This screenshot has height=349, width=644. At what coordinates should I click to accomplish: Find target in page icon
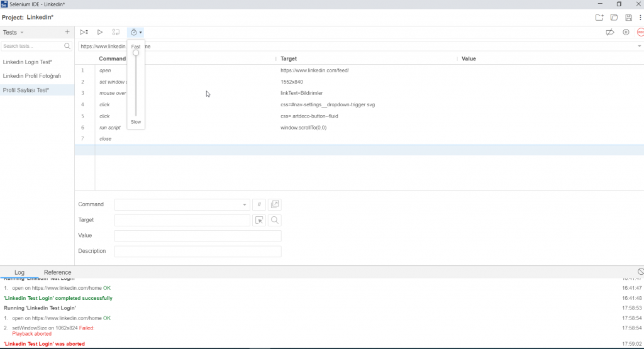(x=275, y=221)
